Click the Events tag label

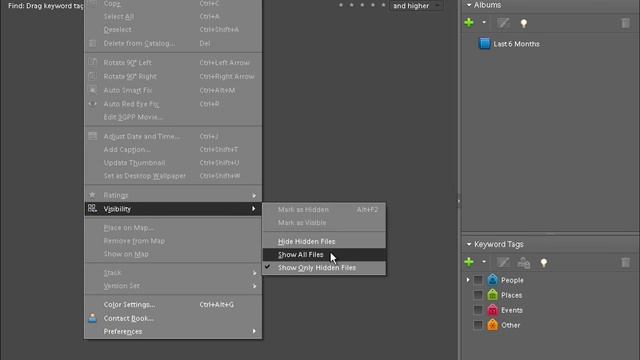point(512,311)
